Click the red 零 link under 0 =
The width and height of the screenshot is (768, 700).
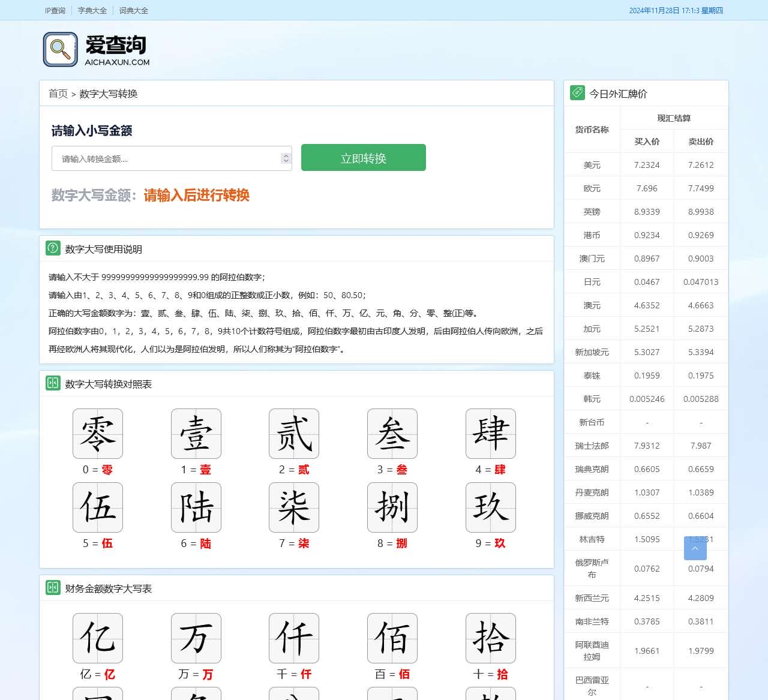coord(107,470)
